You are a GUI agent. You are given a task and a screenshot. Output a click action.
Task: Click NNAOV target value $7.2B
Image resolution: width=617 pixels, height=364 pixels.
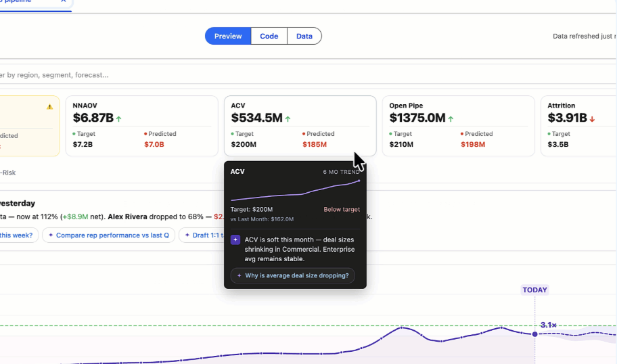(x=83, y=144)
